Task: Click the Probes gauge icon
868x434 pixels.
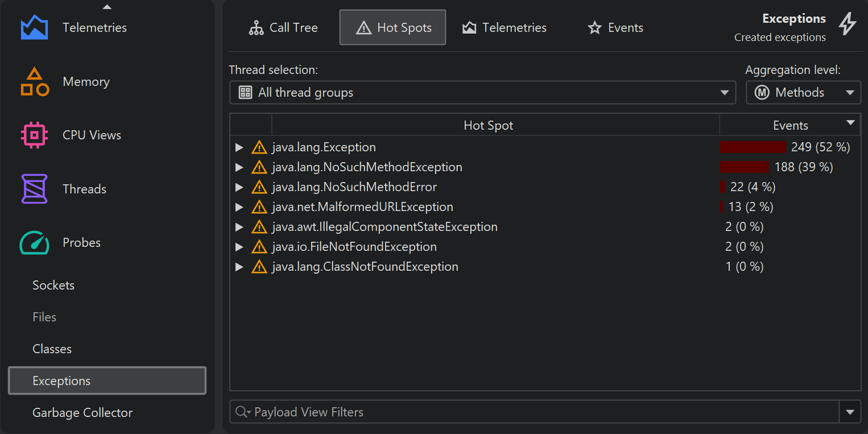Action: tap(35, 243)
